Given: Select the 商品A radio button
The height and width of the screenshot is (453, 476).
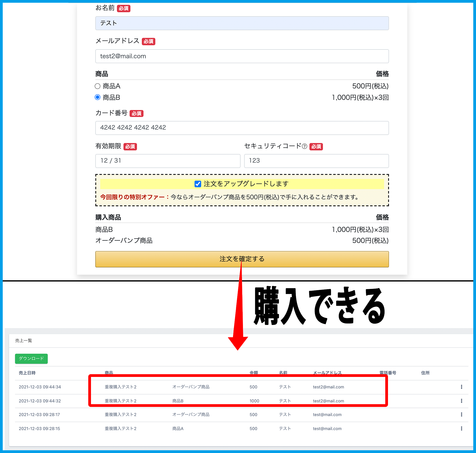Looking at the screenshot, I should point(98,86).
